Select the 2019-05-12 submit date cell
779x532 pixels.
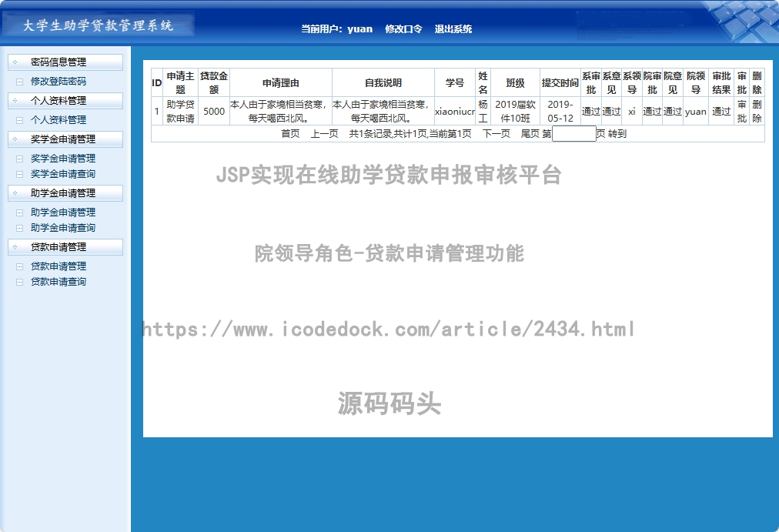[x=560, y=112]
